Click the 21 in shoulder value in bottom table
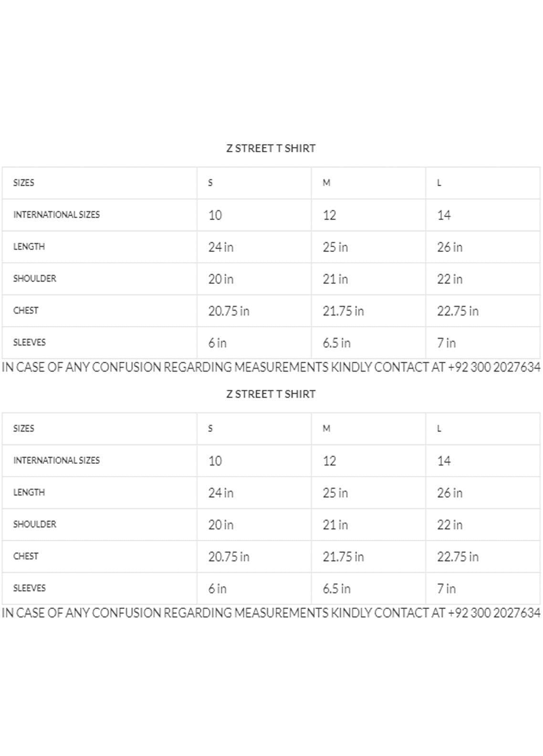Image resolution: width=543 pixels, height=756 pixels. click(335, 525)
